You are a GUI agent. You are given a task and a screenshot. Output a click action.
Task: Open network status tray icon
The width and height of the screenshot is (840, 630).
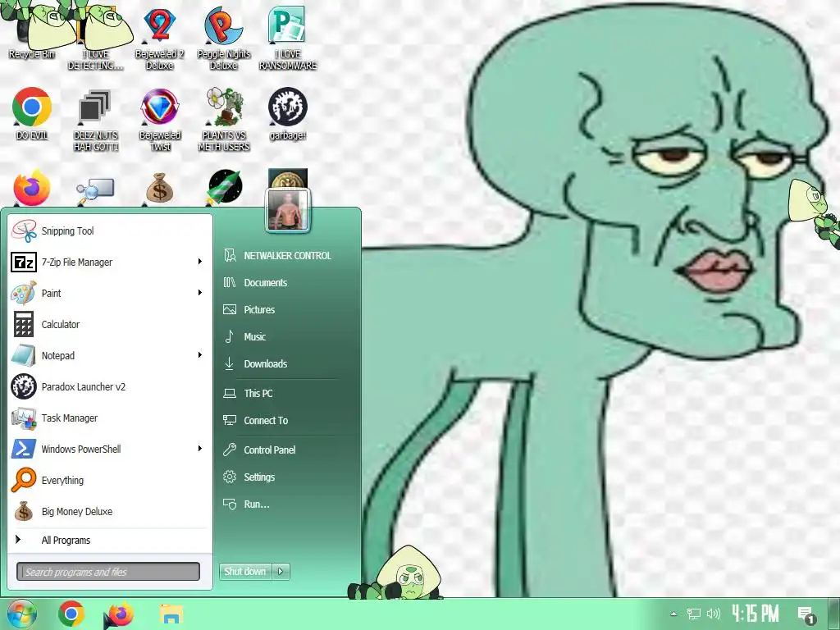pos(694,614)
